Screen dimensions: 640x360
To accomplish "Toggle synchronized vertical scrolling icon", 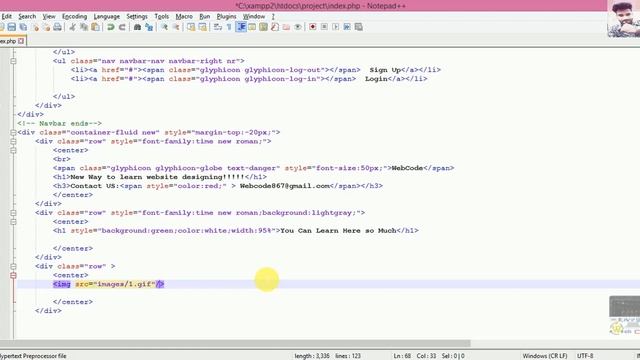I will click(x=191, y=27).
